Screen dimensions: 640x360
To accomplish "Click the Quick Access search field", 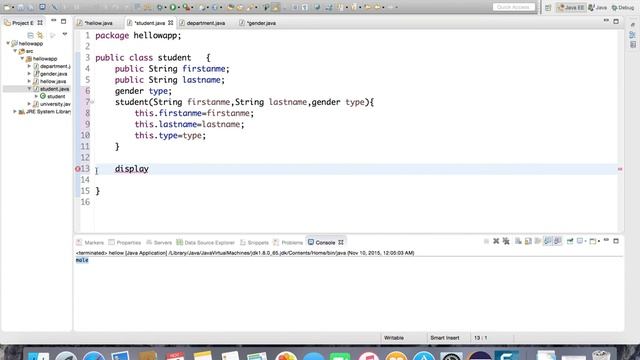I will [513, 7].
